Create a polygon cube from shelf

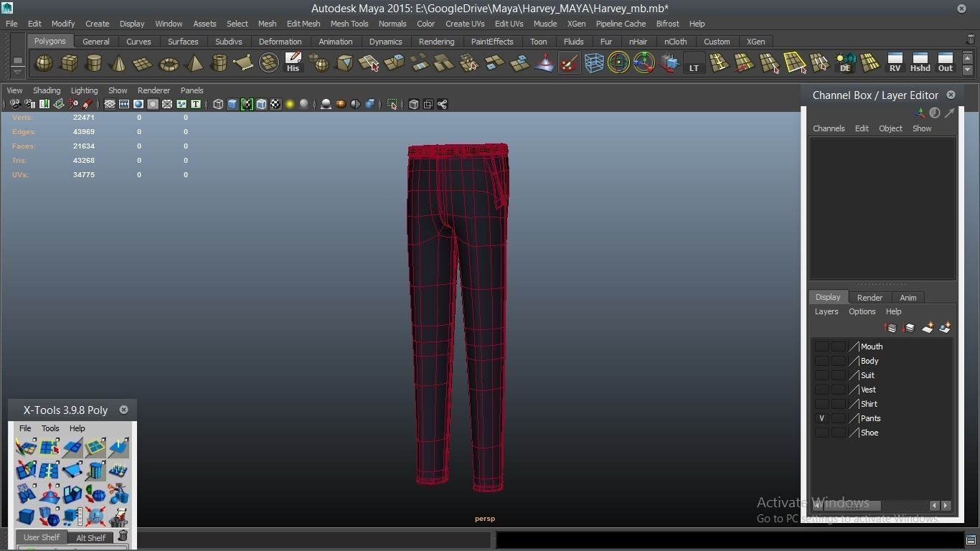69,63
